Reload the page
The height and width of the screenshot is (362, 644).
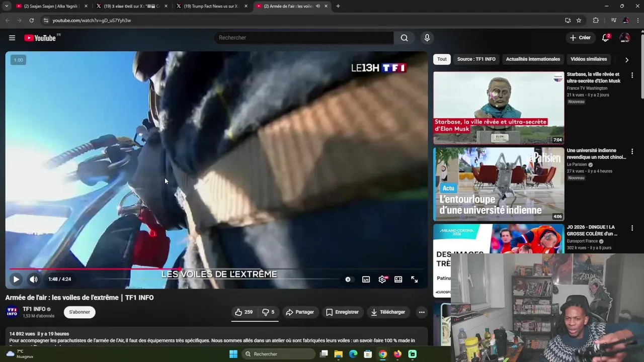point(31,20)
